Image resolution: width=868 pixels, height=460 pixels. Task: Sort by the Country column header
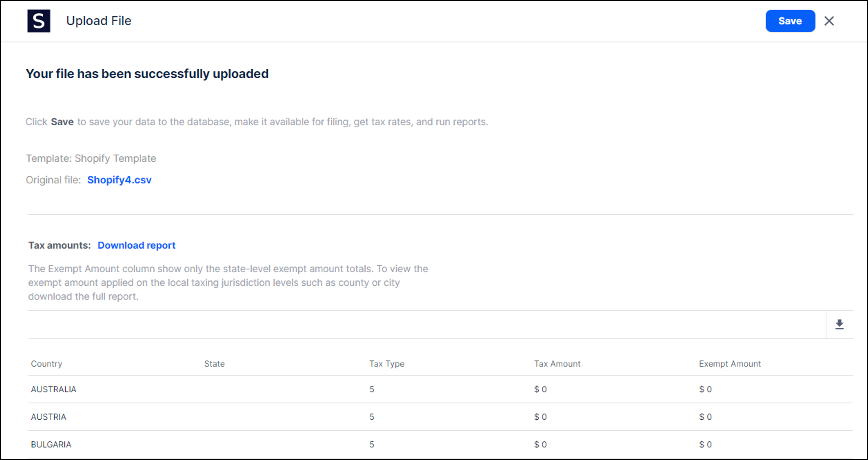tap(47, 363)
